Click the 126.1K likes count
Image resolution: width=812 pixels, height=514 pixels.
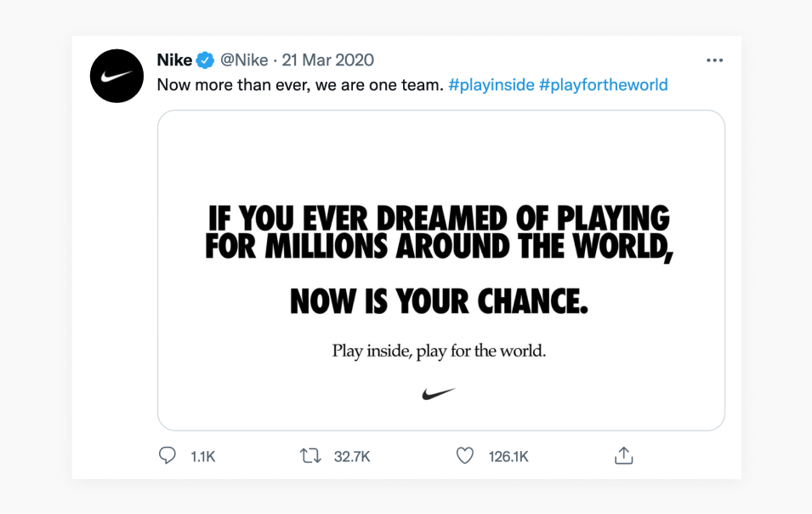tap(508, 457)
